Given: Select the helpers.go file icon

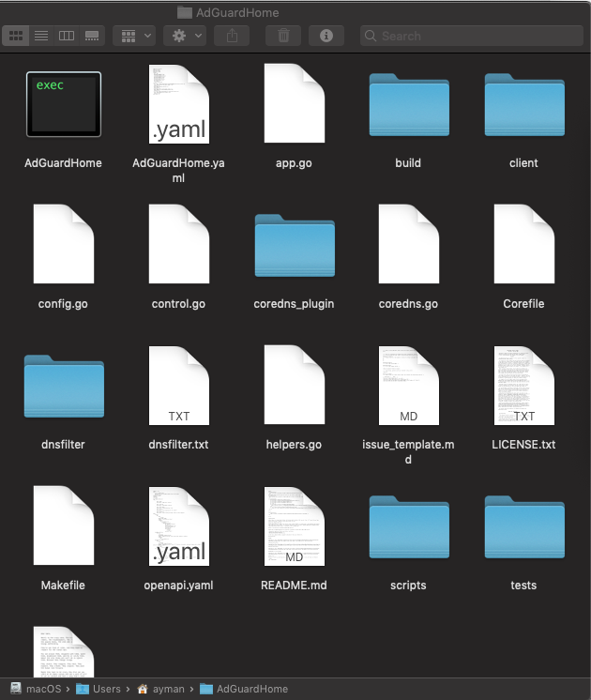Looking at the screenshot, I should point(295,385).
